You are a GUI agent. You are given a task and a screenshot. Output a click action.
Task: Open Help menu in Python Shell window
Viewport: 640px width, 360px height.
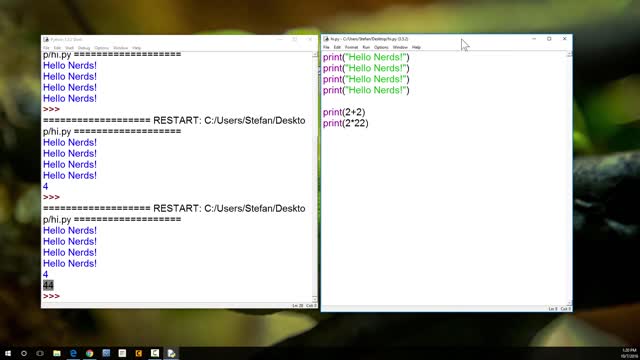point(137,48)
